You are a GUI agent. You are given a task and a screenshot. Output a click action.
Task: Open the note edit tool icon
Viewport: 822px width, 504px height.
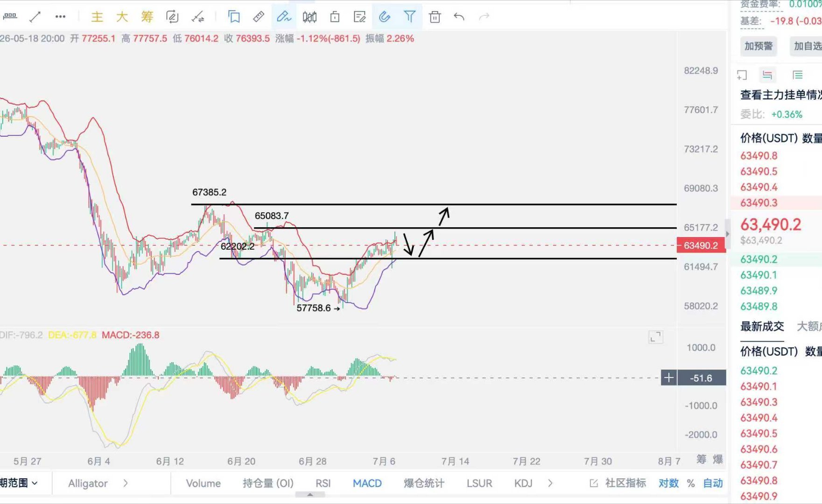point(360,17)
